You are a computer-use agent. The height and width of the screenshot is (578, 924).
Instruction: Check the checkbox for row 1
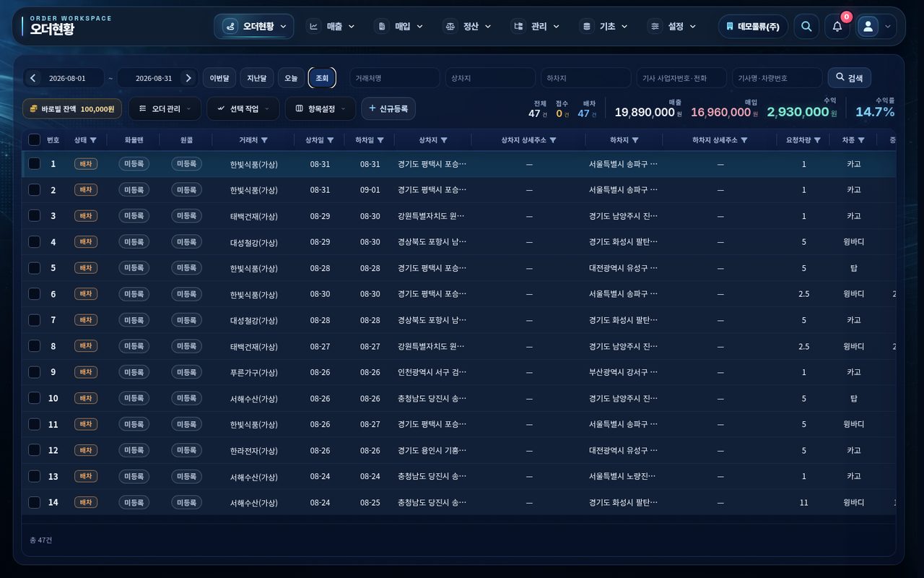pyautogui.click(x=34, y=164)
